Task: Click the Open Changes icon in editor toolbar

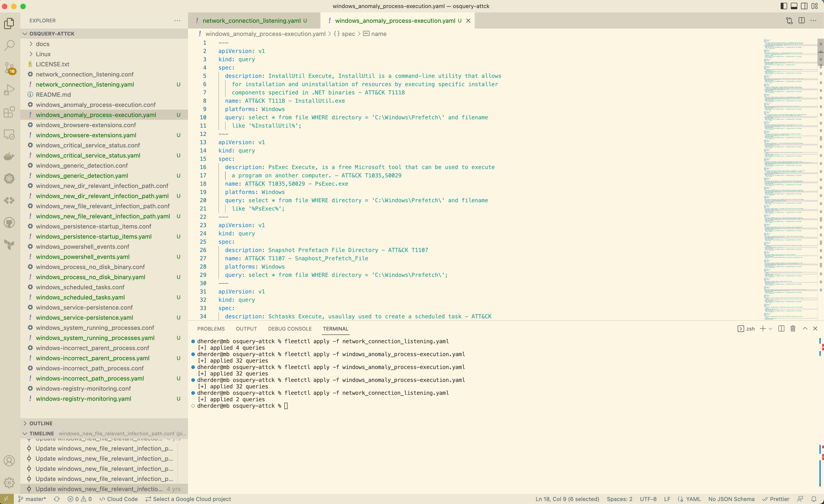Action: [790, 21]
